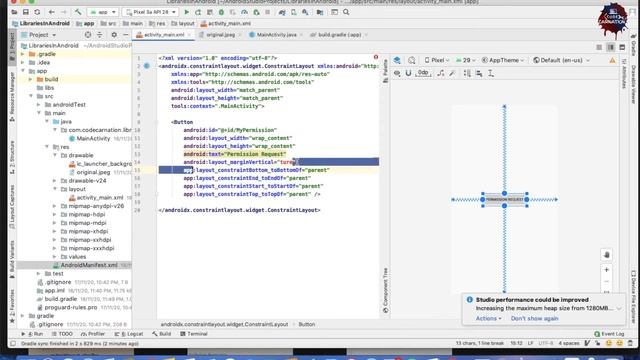Viewport: 640px width, 360px height.
Task: Open Actions link in performance notification
Action: tap(488, 318)
